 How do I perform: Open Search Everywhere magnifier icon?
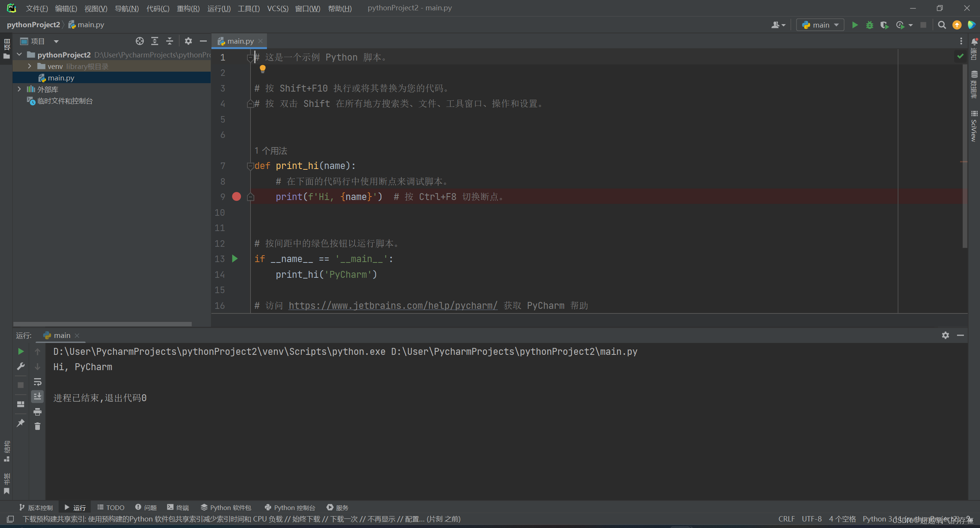pyautogui.click(x=942, y=25)
